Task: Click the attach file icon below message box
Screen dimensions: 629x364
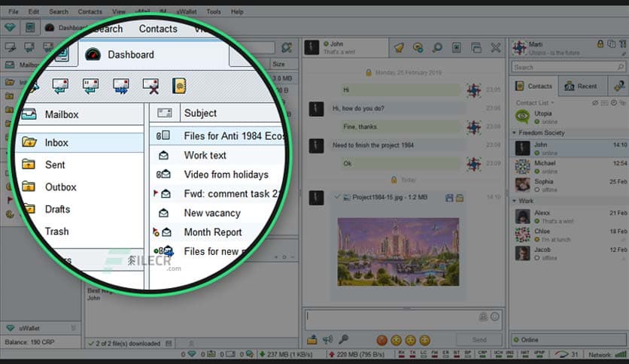Action: (311, 339)
